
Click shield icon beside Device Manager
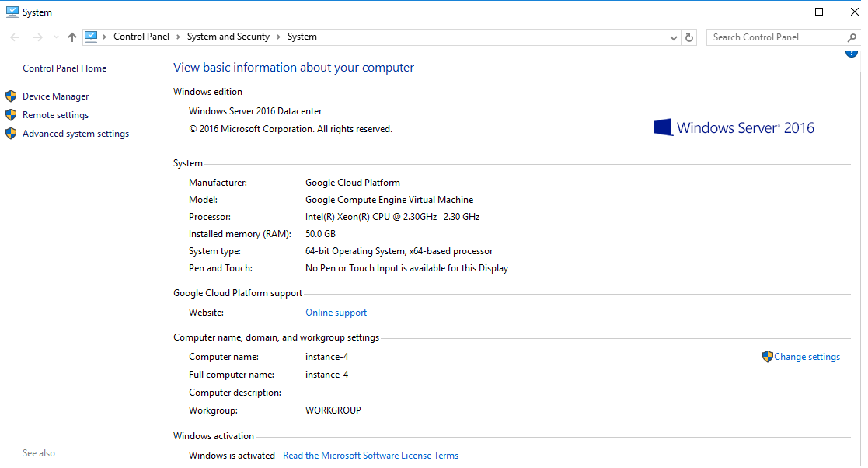pyautogui.click(x=11, y=96)
